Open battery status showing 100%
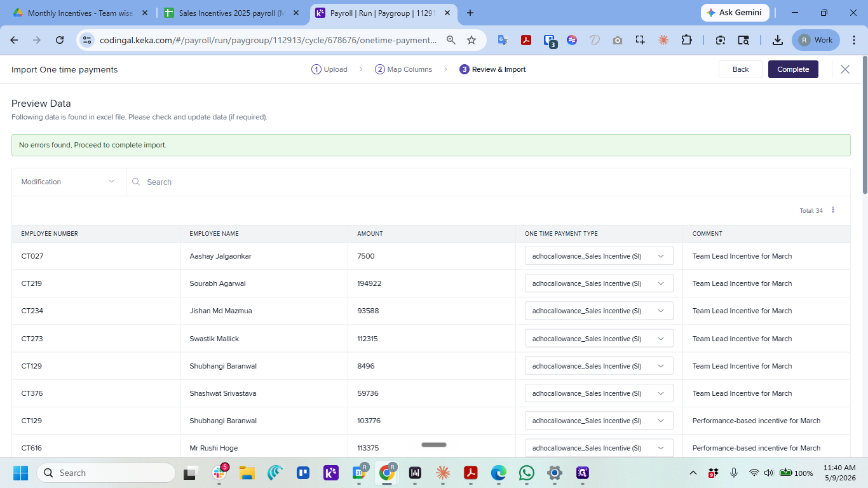Image resolution: width=868 pixels, height=488 pixels. pos(796,473)
